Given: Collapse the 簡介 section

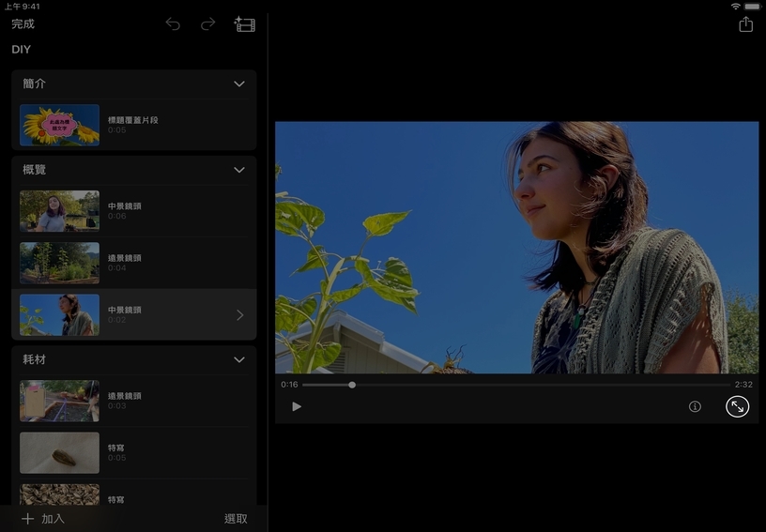Looking at the screenshot, I should [239, 84].
